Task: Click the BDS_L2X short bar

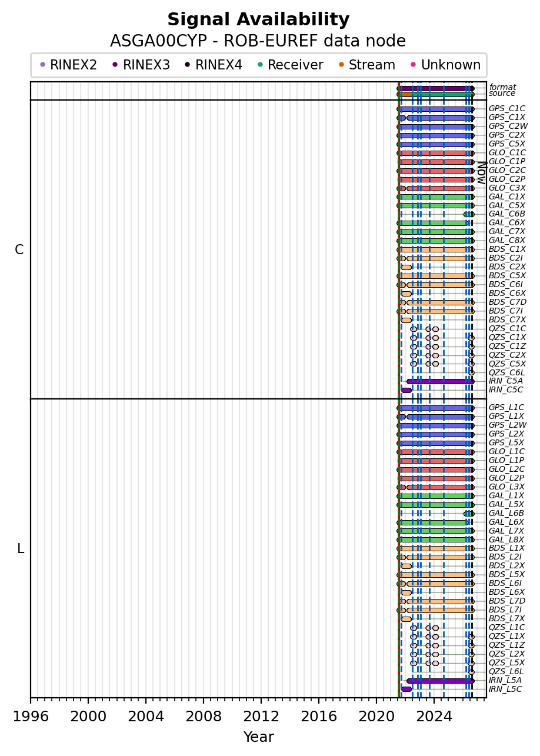Action: click(406, 566)
